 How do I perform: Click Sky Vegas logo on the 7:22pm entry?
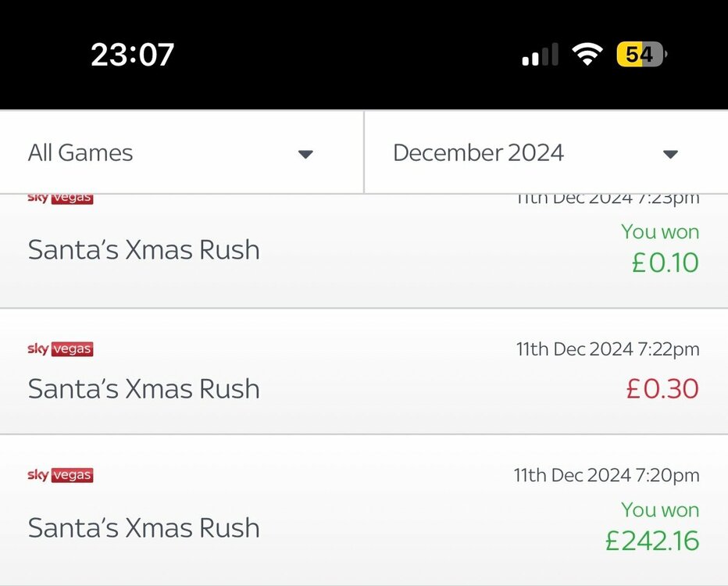pos(60,349)
